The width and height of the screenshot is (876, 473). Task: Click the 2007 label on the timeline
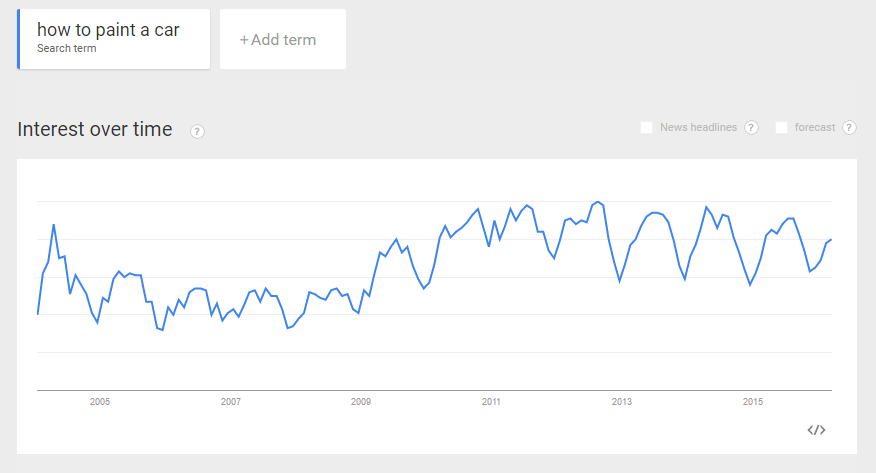[231, 402]
